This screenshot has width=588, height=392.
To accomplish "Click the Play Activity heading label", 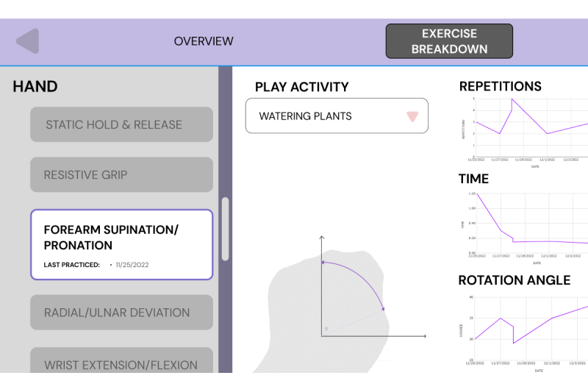I will [302, 87].
